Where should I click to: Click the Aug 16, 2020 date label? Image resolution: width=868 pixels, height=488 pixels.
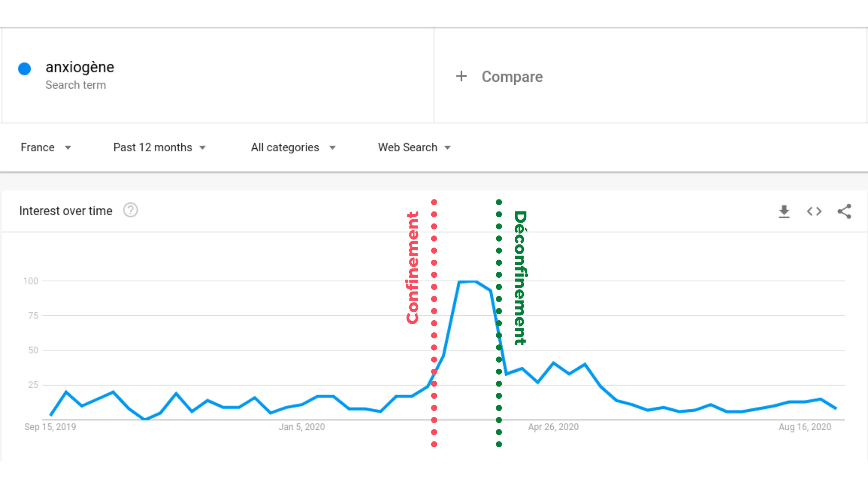(x=805, y=427)
